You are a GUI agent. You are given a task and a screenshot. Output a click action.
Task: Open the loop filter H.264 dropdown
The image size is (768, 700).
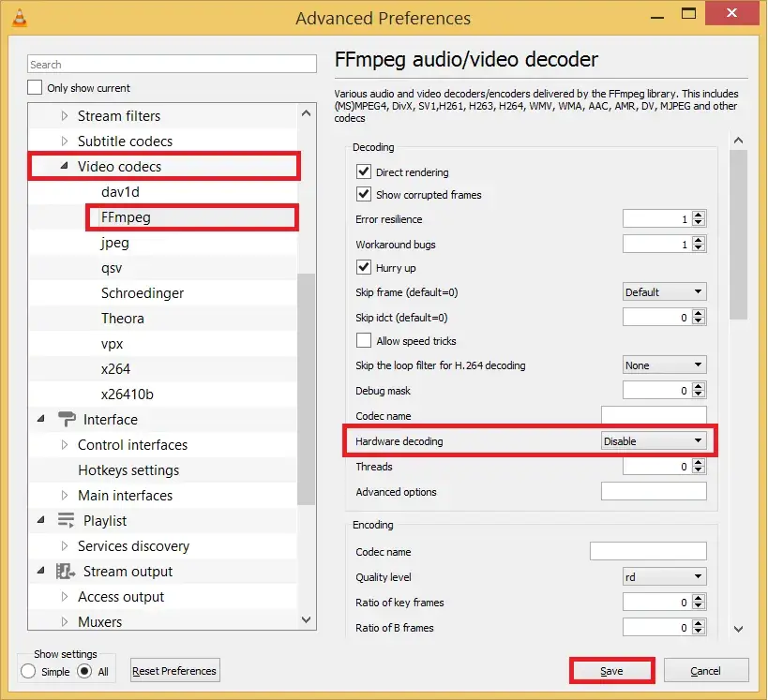[665, 365]
